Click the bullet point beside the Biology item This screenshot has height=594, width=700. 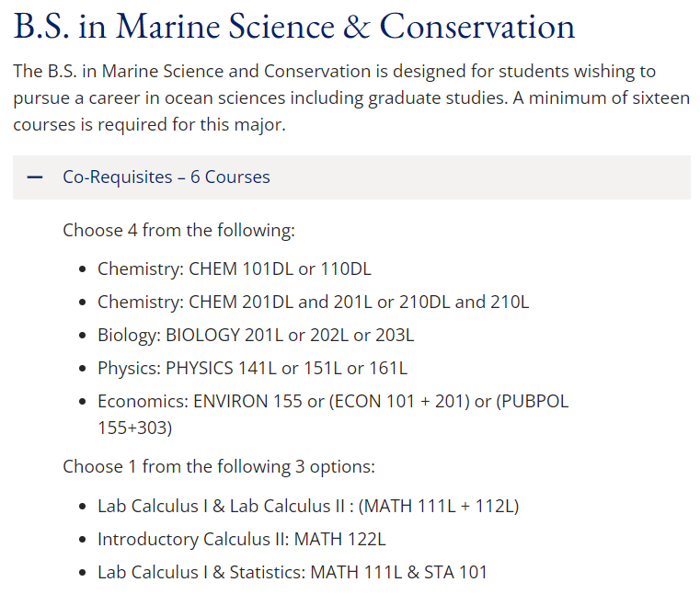click(84, 336)
